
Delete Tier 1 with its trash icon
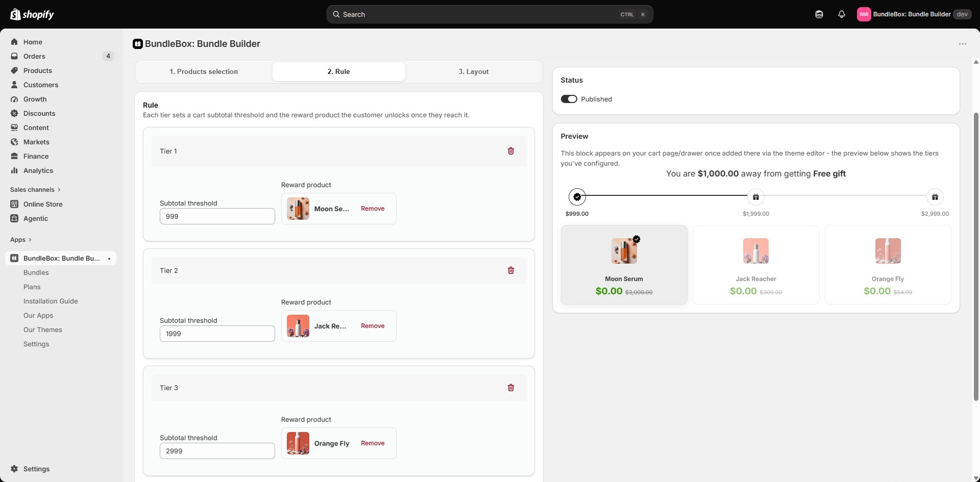[x=511, y=151]
